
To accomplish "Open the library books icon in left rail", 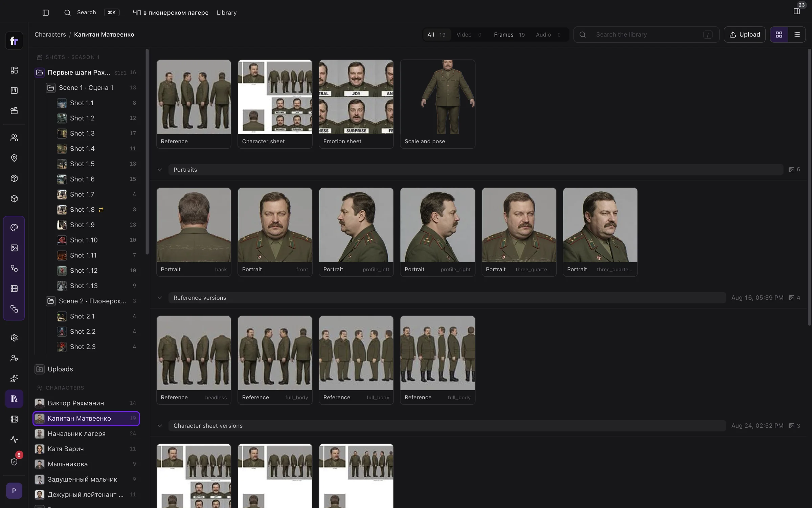I will (x=14, y=399).
